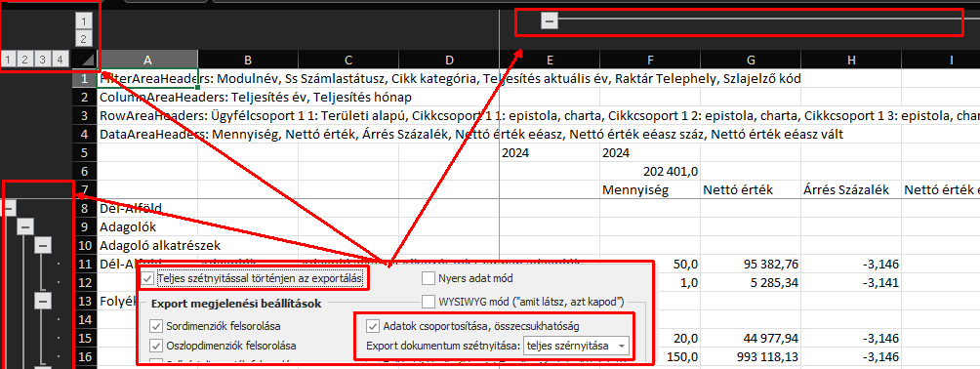Click cell starting 'RowAreaHeaders: Ügyfélcsoport'

(x=147, y=116)
